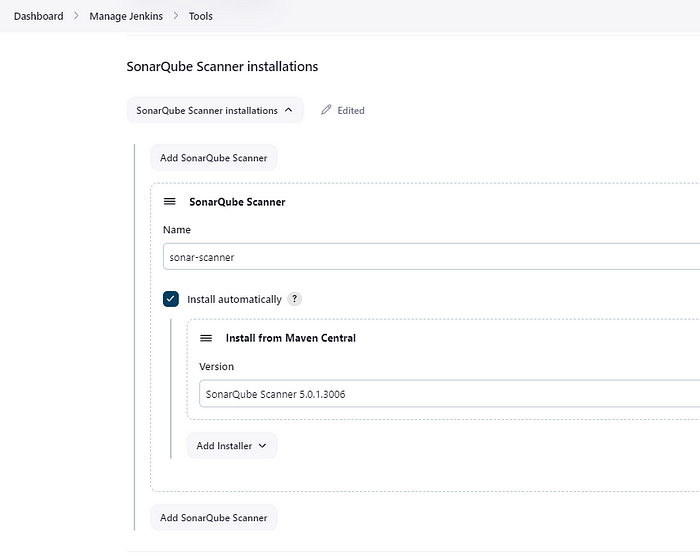Toggle Install automatically via its label
The image size is (700, 556).
(x=234, y=299)
